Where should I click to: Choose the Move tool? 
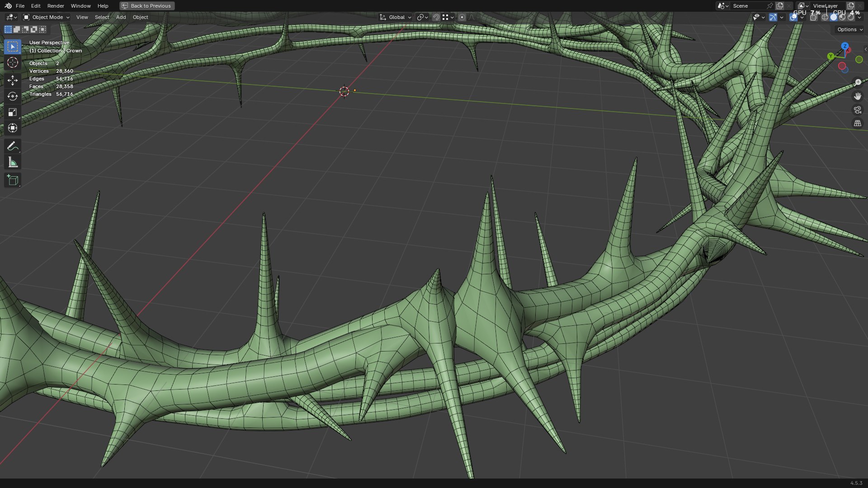(x=13, y=80)
